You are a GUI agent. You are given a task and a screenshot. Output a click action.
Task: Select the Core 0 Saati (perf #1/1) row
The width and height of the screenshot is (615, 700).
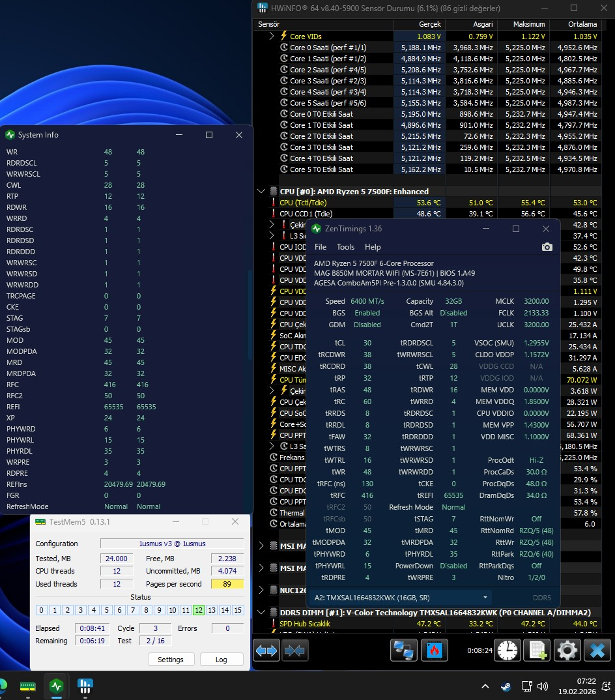click(427, 48)
